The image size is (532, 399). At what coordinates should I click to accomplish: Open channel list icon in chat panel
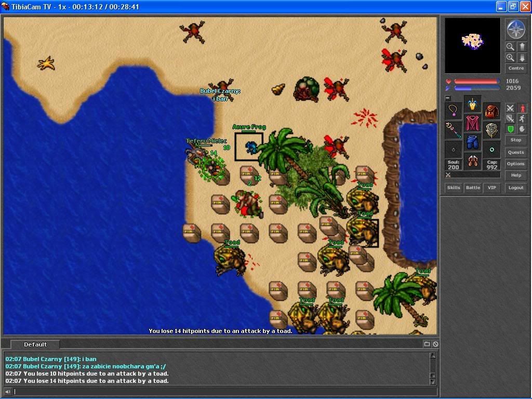tap(427, 344)
